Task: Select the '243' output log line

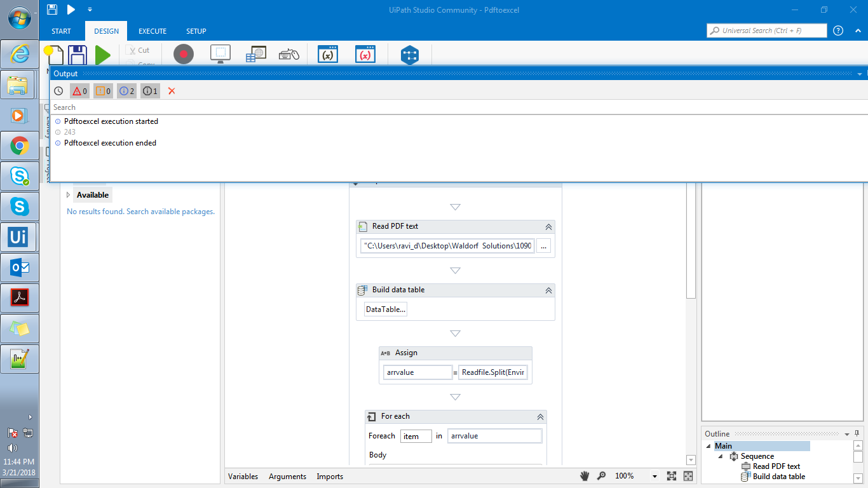Action: [x=70, y=132]
